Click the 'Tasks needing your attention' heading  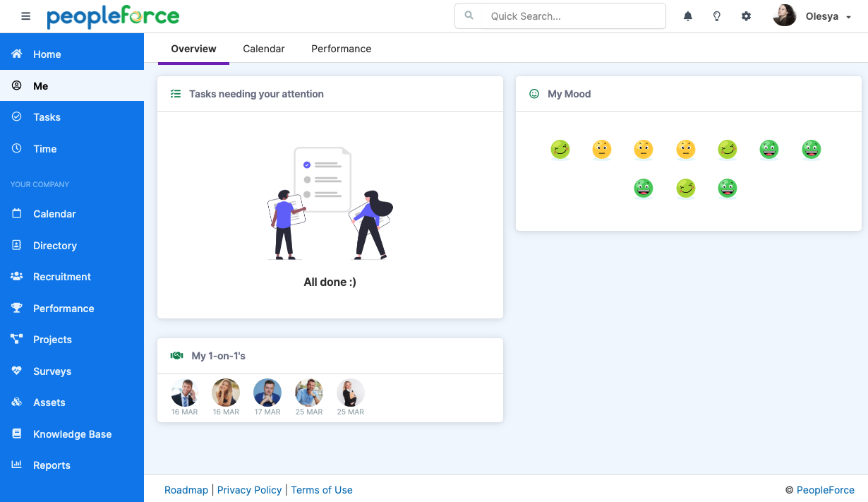tap(256, 94)
